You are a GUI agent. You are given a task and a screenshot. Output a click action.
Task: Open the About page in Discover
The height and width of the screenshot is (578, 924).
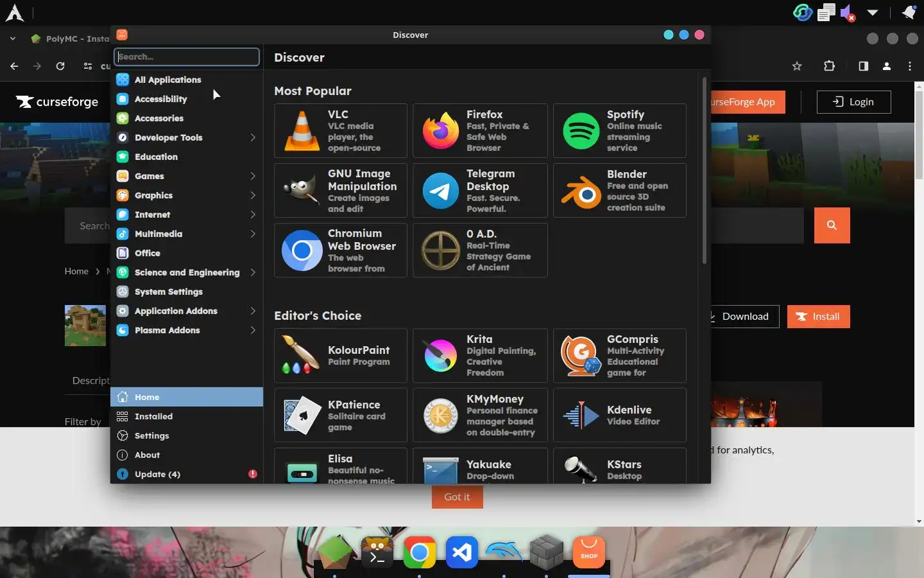click(x=187, y=455)
